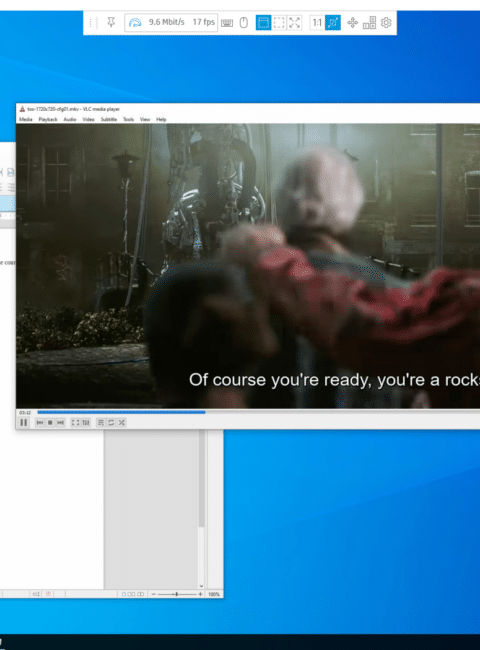Click the VLC cone icon in title bar
This screenshot has width=480, height=650.
click(22, 109)
